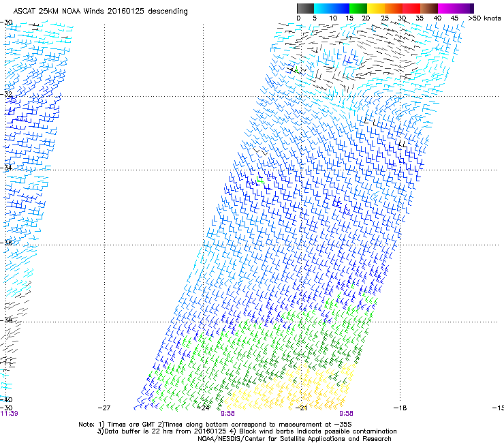The width and height of the screenshot is (504, 443).
Task: Click the note line starting 'Note: 1) Times are GMT'
Action: pyautogui.click(x=215, y=425)
